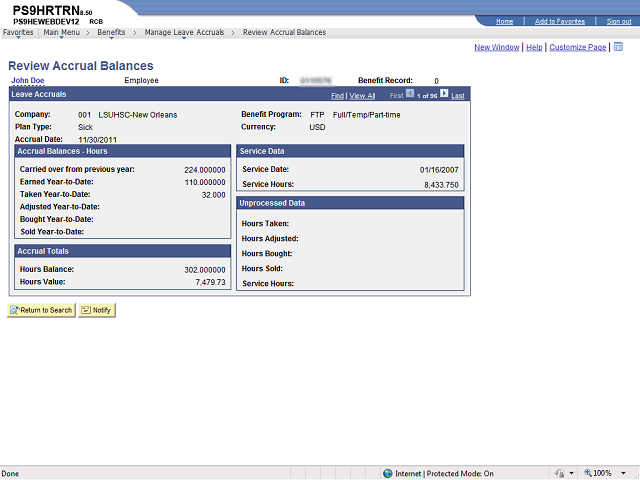640x480 pixels.
Task: Click the Notify button
Action: (x=97, y=310)
